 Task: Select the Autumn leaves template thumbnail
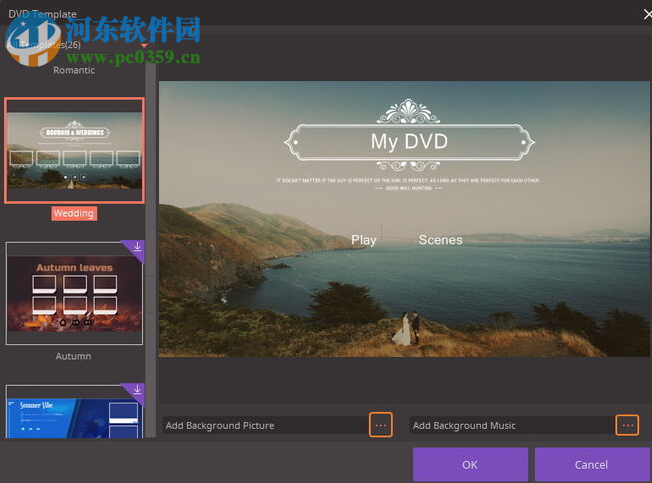point(74,293)
